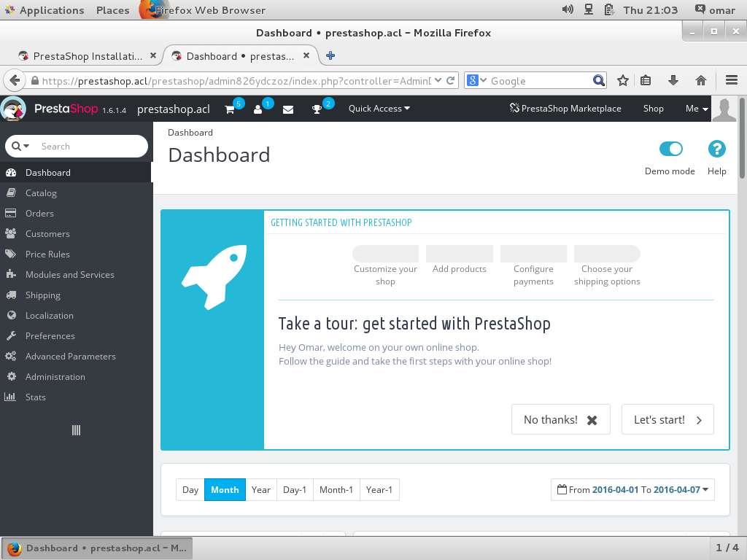Open the Google search engine selector
747x560 pixels.
click(x=477, y=80)
